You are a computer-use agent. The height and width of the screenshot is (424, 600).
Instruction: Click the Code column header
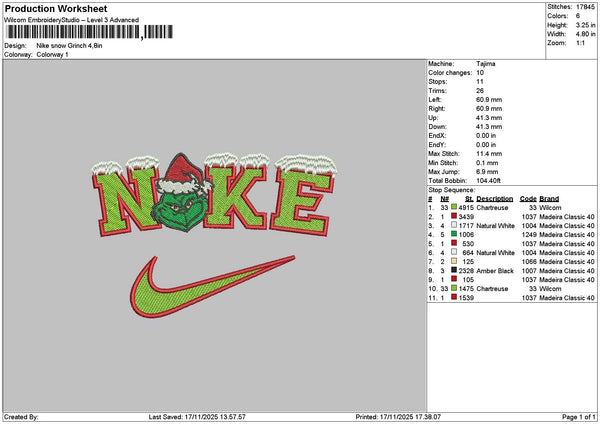(x=528, y=199)
